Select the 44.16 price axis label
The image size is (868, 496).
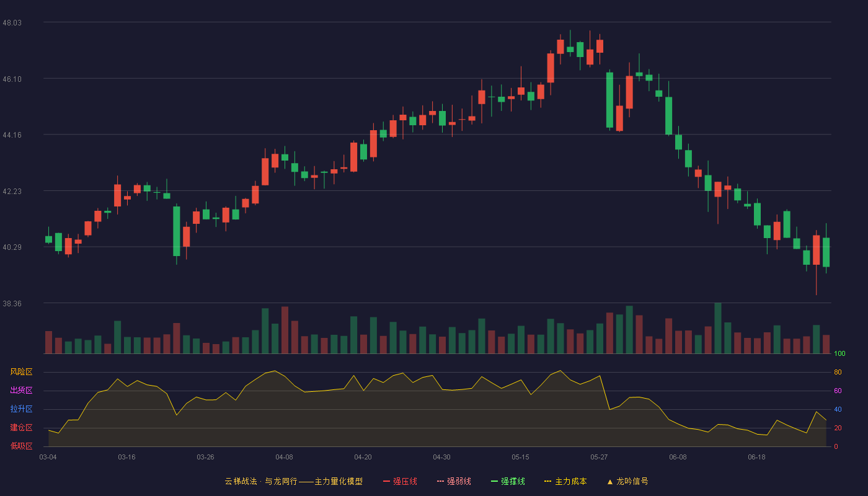12,135
